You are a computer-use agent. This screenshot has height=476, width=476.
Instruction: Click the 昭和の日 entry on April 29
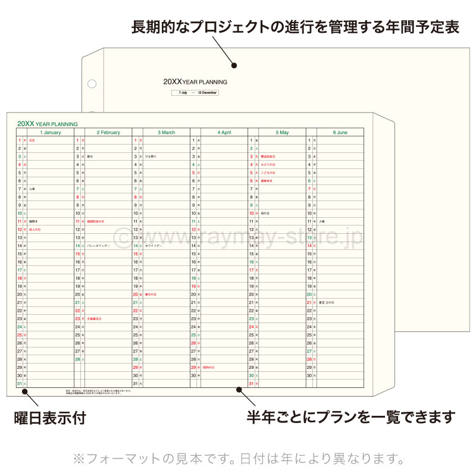[209, 367]
